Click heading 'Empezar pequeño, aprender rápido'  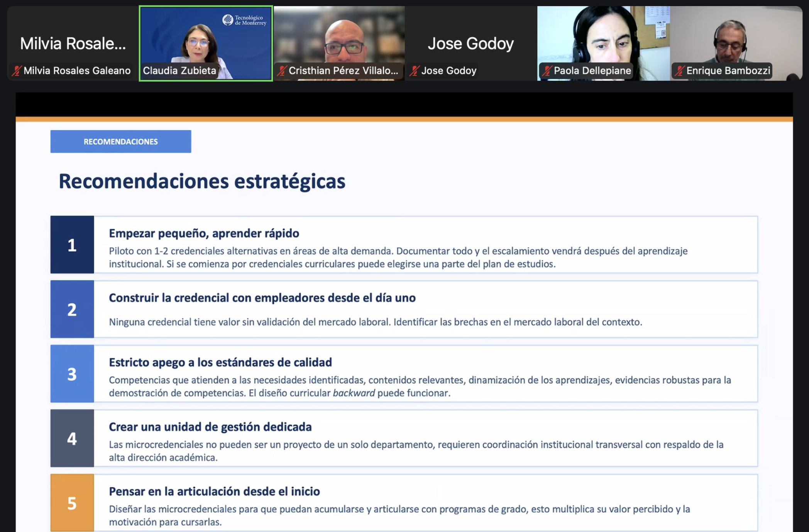click(x=204, y=233)
